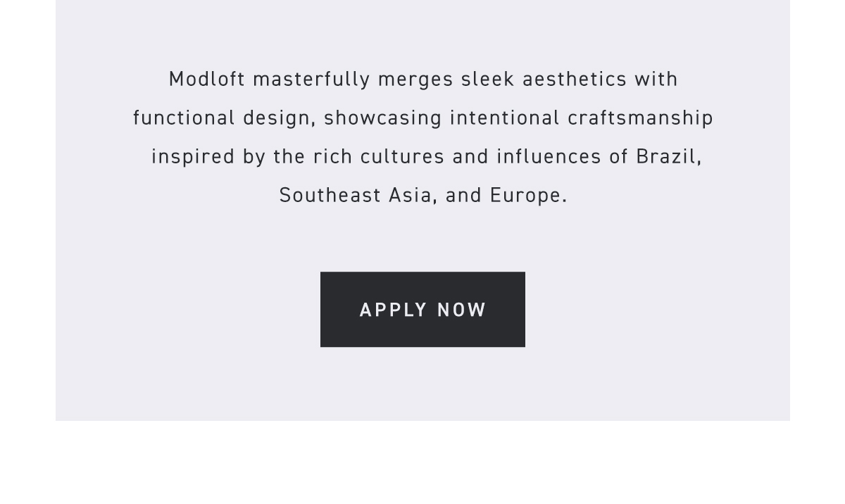Click the APPLY NOW button
This screenshot has width=845, height=504.
tap(423, 309)
